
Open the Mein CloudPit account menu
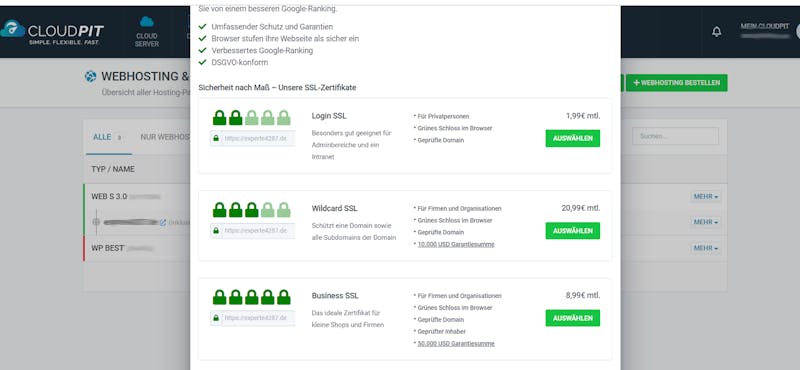point(765,31)
